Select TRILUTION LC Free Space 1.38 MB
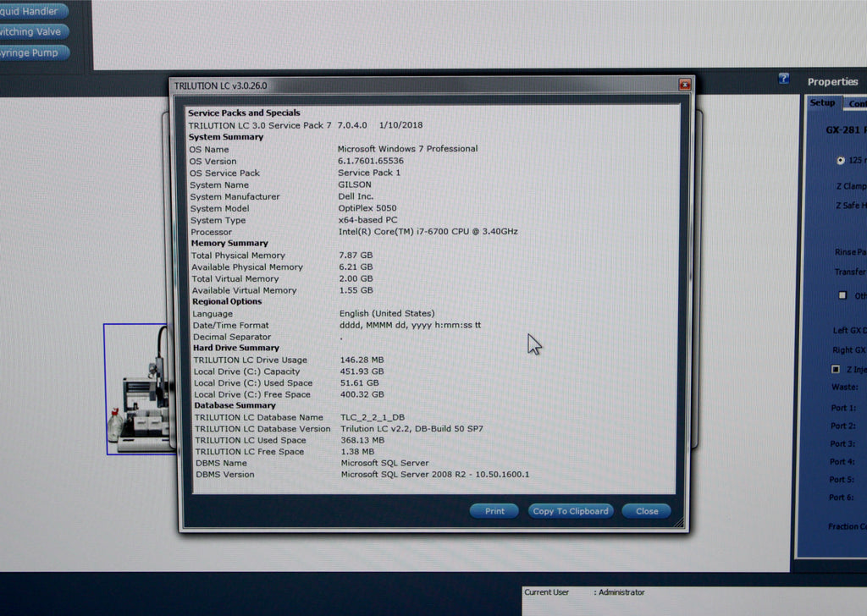Screen dimensions: 867x616 tap(357, 451)
